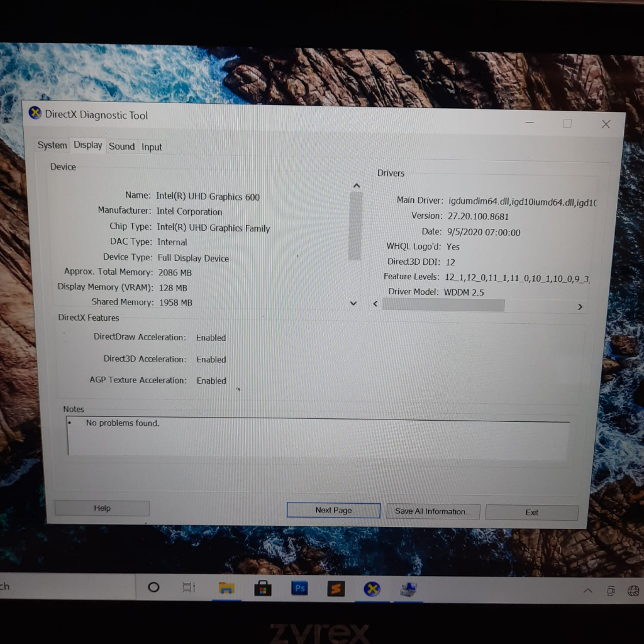This screenshot has width=644, height=644.
Task: Click Direct3D DDI value '12'
Action: [450, 262]
